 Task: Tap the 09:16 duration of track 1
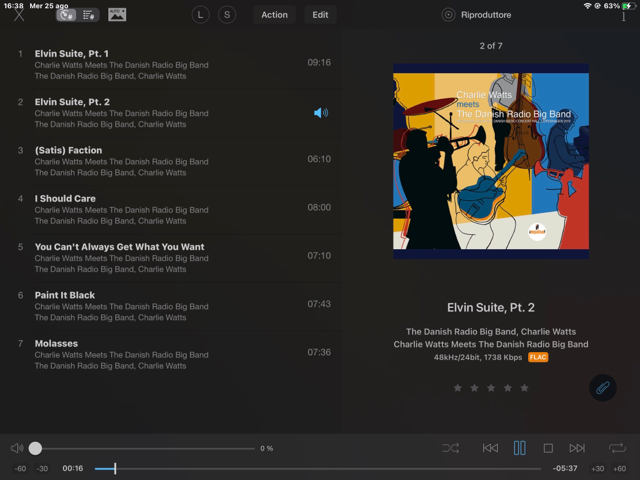click(x=319, y=62)
